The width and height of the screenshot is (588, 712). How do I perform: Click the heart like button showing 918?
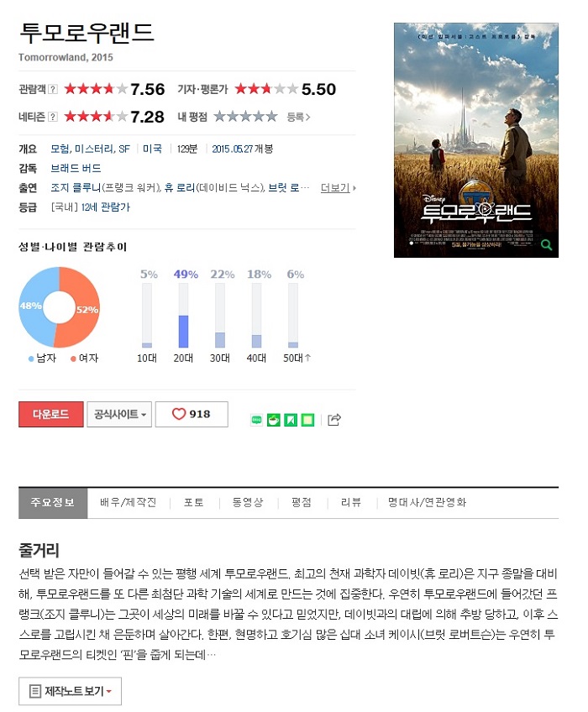192,414
